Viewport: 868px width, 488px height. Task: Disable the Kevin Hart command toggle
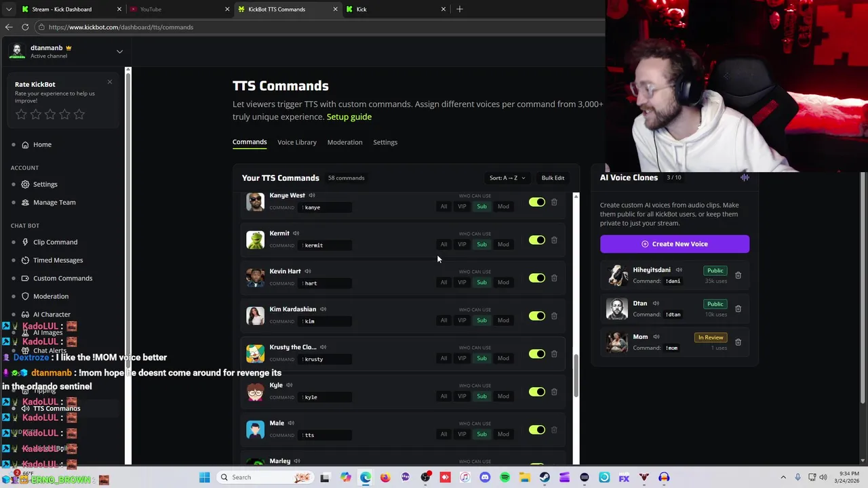point(537,278)
